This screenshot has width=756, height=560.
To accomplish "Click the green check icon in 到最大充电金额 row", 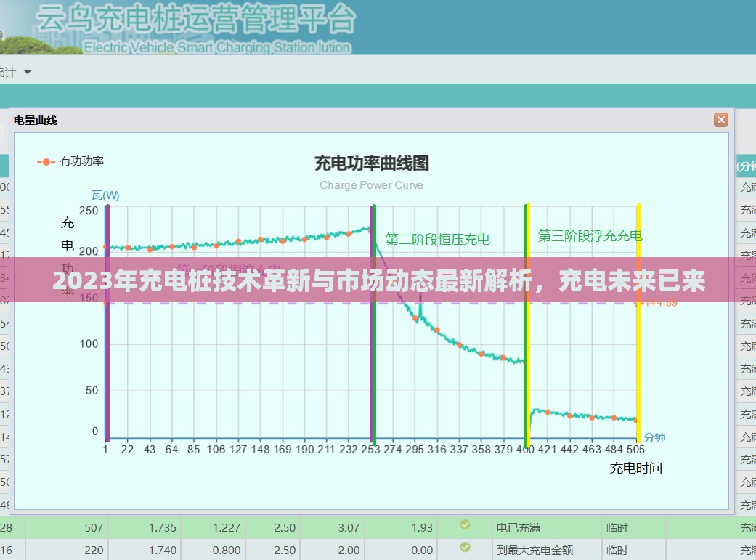I will click(x=465, y=547).
